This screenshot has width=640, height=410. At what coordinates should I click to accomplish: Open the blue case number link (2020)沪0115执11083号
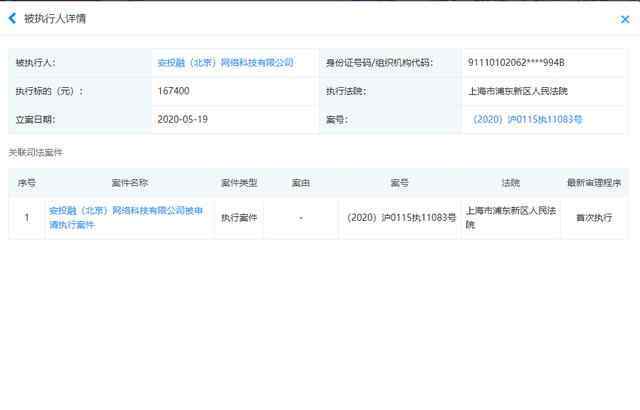(x=527, y=120)
